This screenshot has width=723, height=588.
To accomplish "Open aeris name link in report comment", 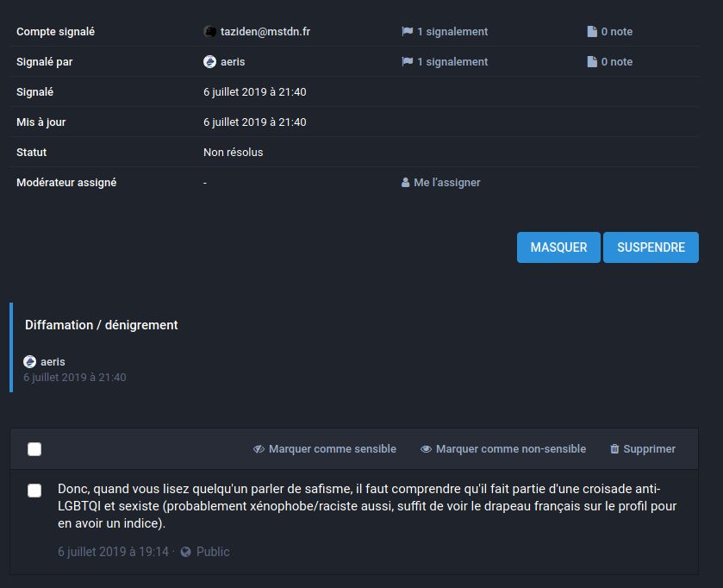I will pyautogui.click(x=53, y=362).
